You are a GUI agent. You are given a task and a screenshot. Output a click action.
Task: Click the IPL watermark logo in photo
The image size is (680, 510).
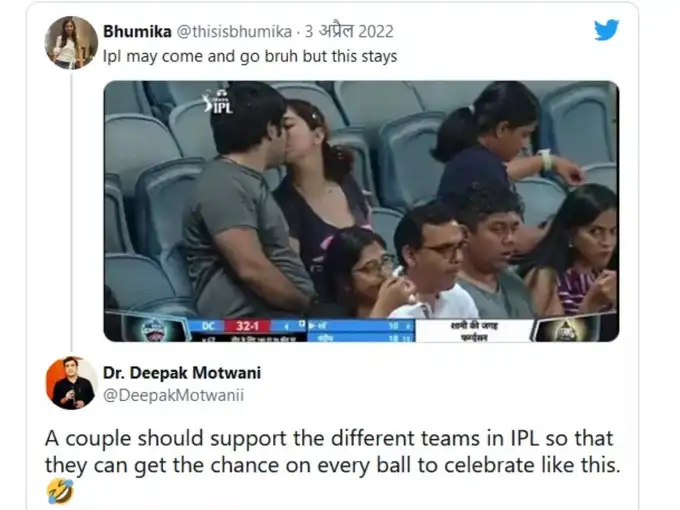[x=219, y=103]
